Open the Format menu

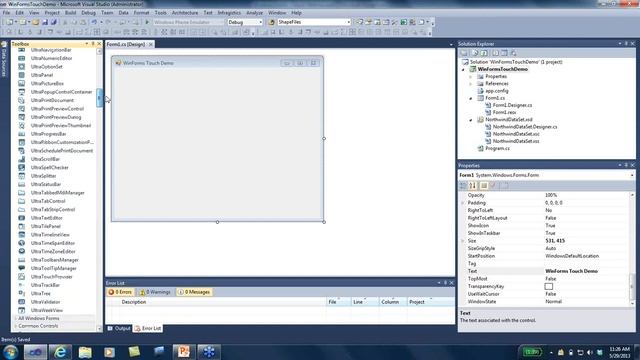141,13
